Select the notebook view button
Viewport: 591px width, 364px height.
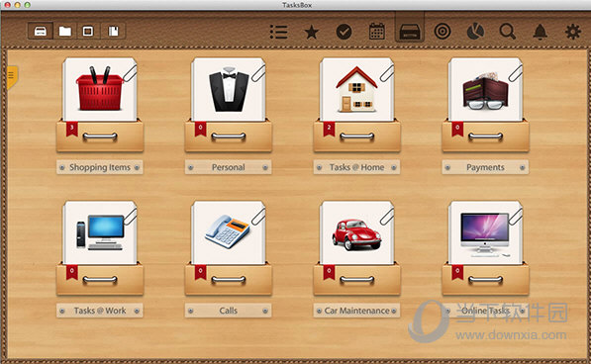113,31
